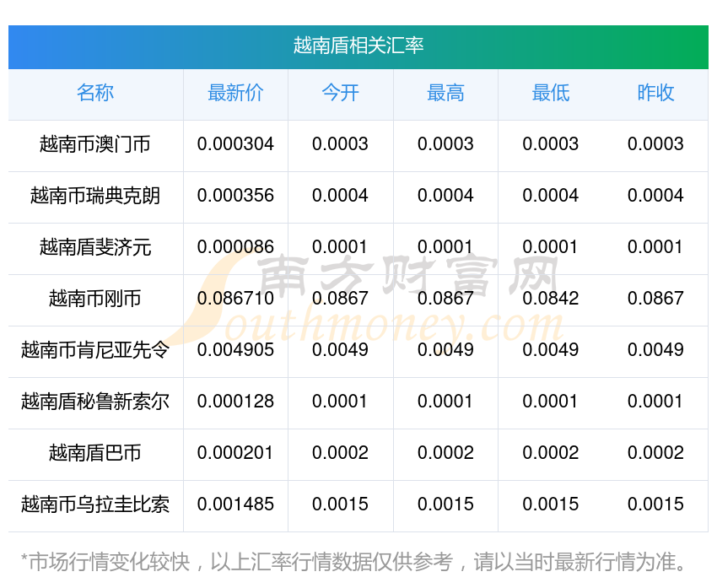Click the latest price value 0.004905
Screen dimensions: 717x588
tap(235, 350)
